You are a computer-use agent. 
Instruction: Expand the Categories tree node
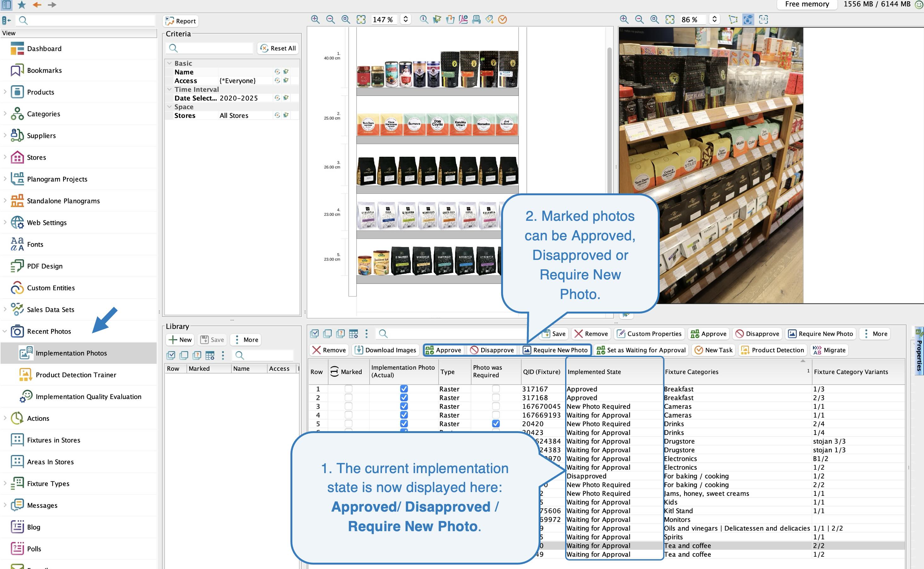(5, 114)
